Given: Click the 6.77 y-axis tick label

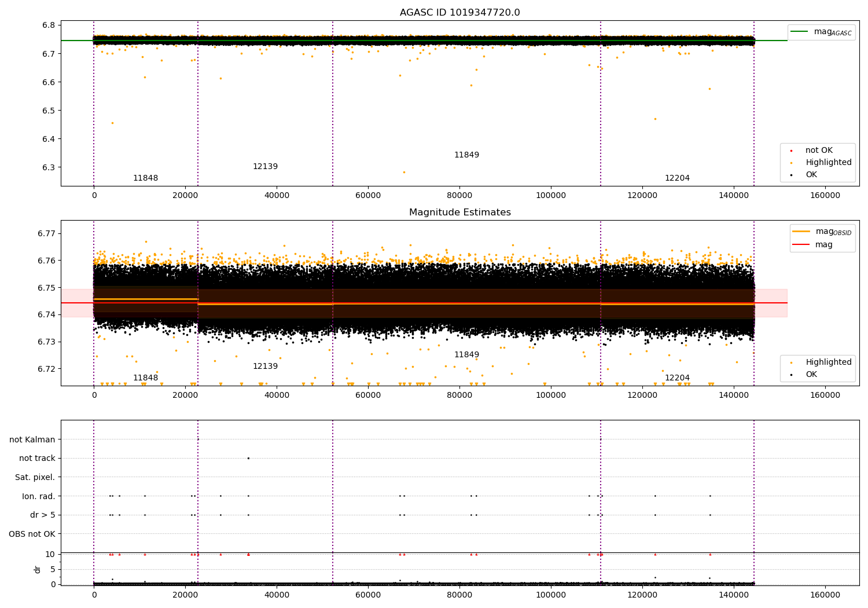Looking at the screenshot, I should [x=46, y=234].
